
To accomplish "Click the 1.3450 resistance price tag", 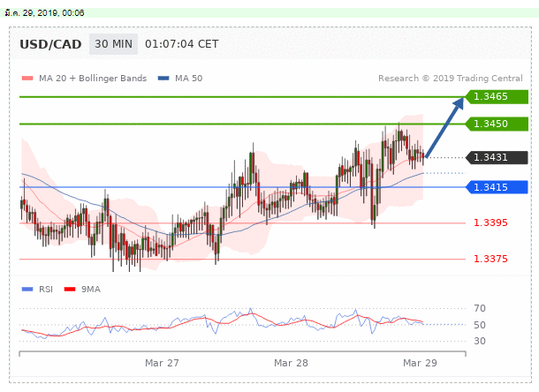I will 497,124.
